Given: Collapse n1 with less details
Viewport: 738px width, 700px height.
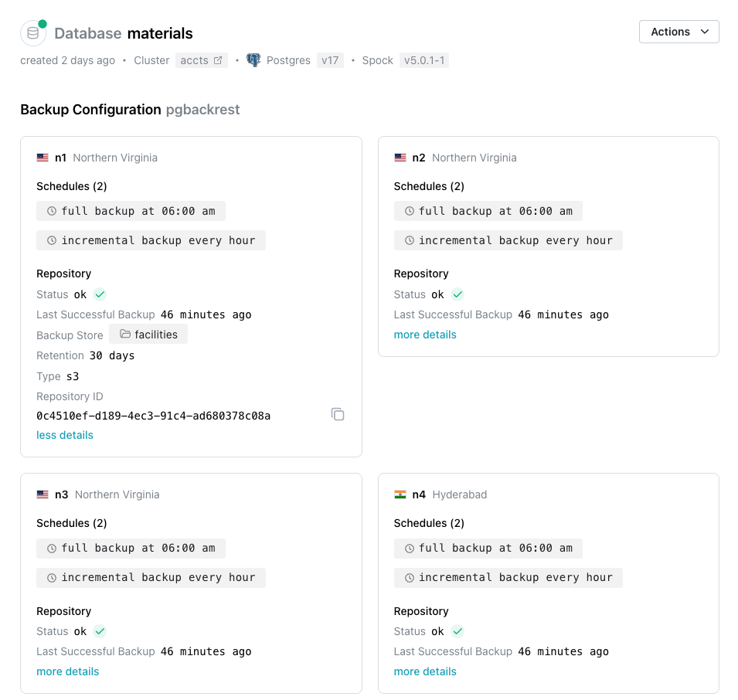Looking at the screenshot, I should pos(65,435).
